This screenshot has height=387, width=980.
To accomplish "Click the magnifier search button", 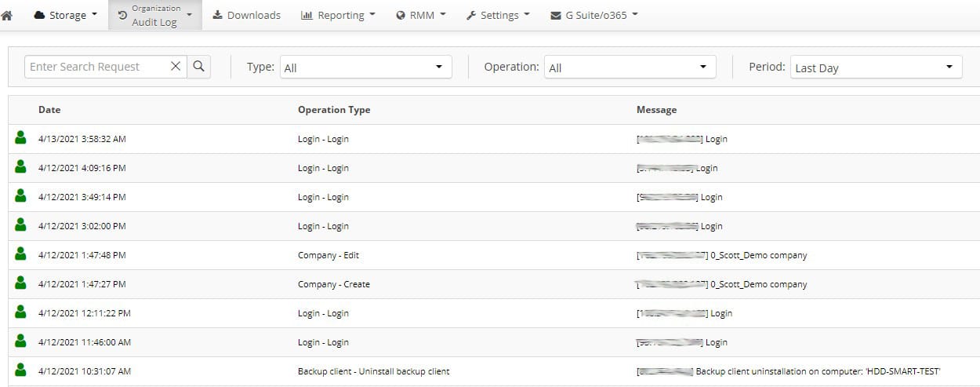I will pyautogui.click(x=199, y=67).
